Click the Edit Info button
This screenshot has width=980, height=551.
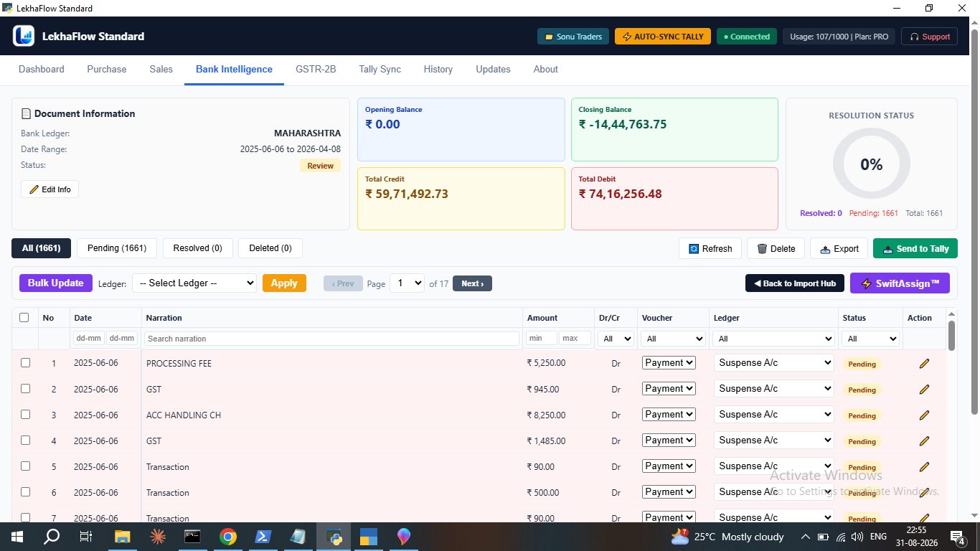coord(50,189)
